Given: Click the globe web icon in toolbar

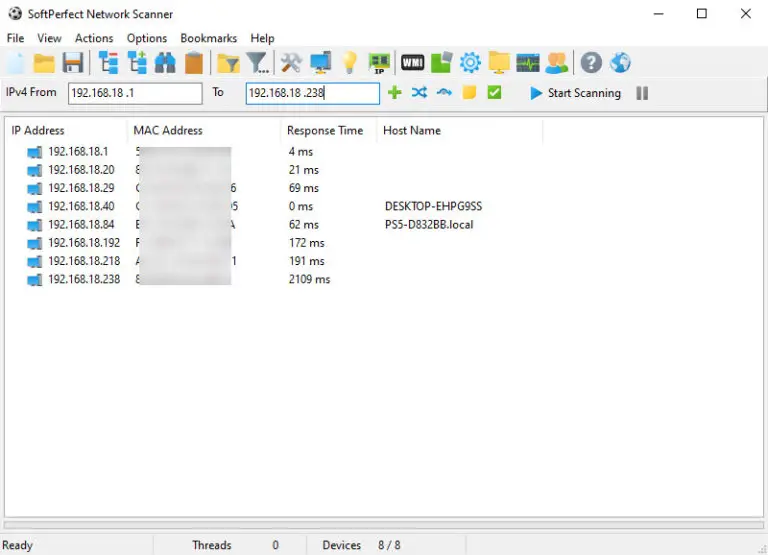Looking at the screenshot, I should [620, 64].
